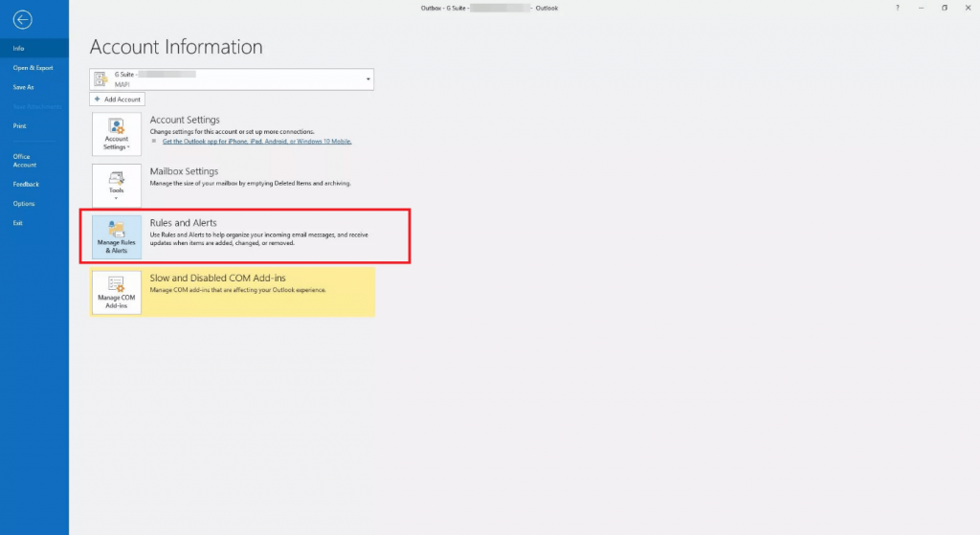Image resolution: width=980 pixels, height=535 pixels.
Task: Restore down the Outlook window
Action: pyautogui.click(x=945, y=8)
